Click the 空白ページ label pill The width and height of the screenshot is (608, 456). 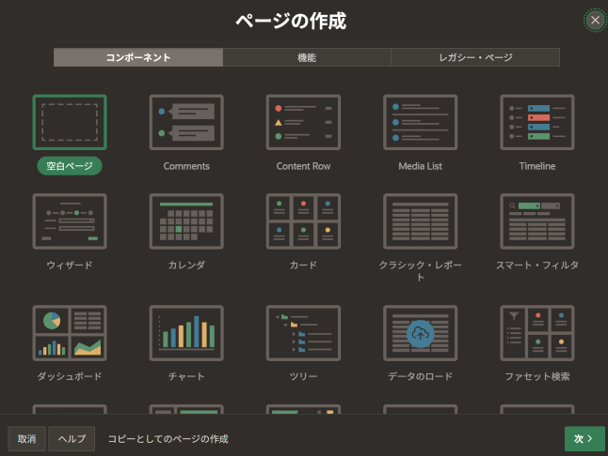[x=69, y=166]
